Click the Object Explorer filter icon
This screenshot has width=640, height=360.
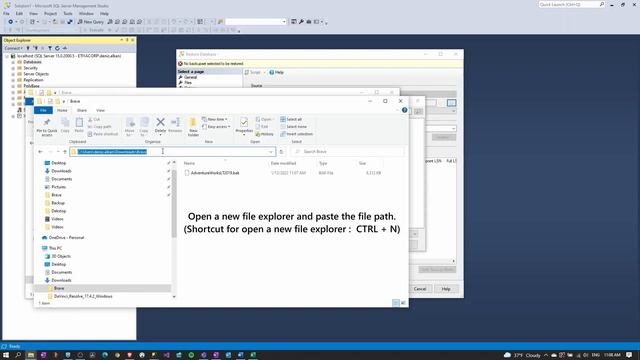[x=50, y=48]
